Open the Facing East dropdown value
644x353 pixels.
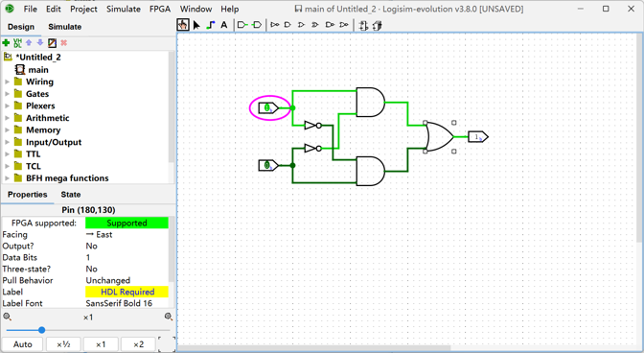pyautogui.click(x=126, y=235)
